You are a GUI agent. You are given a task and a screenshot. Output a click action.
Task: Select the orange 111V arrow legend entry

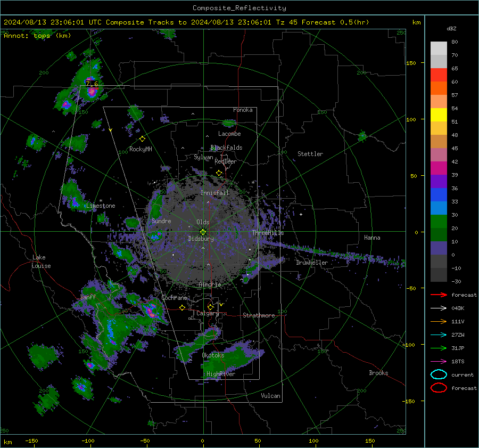click(x=439, y=321)
